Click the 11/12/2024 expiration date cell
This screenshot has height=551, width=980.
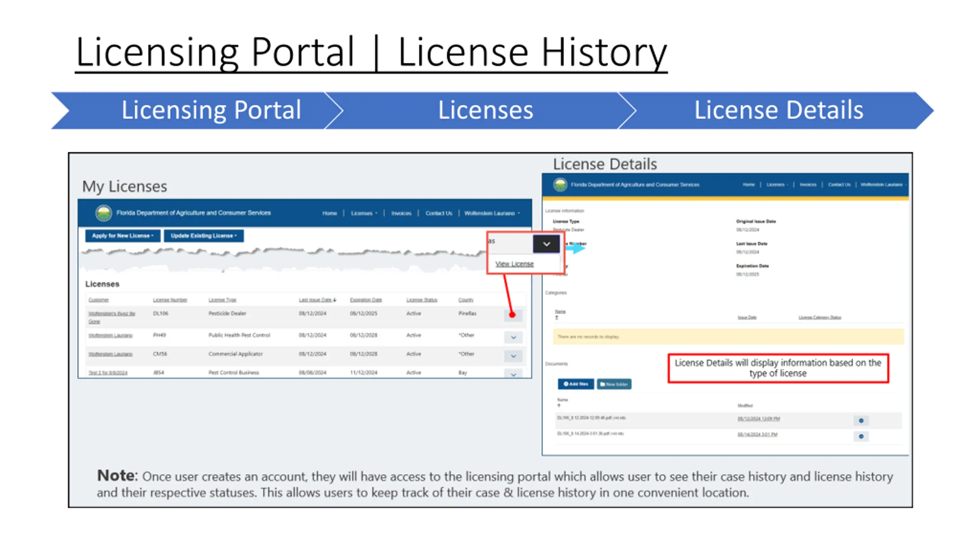pos(363,373)
